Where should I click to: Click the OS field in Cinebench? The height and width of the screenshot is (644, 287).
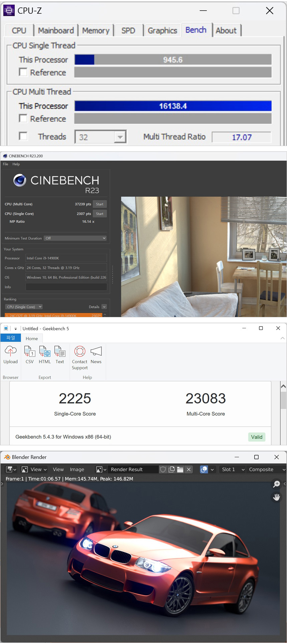pos(66,277)
